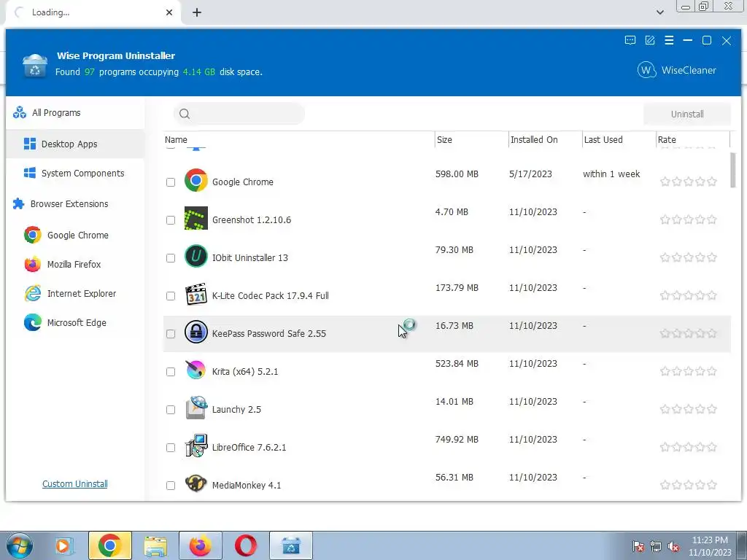Expand the browser tab list chevron
The image size is (747, 560).
pyautogui.click(x=659, y=12)
